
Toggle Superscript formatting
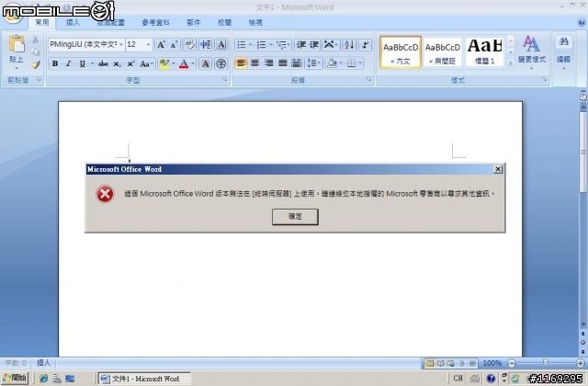[x=130, y=63]
